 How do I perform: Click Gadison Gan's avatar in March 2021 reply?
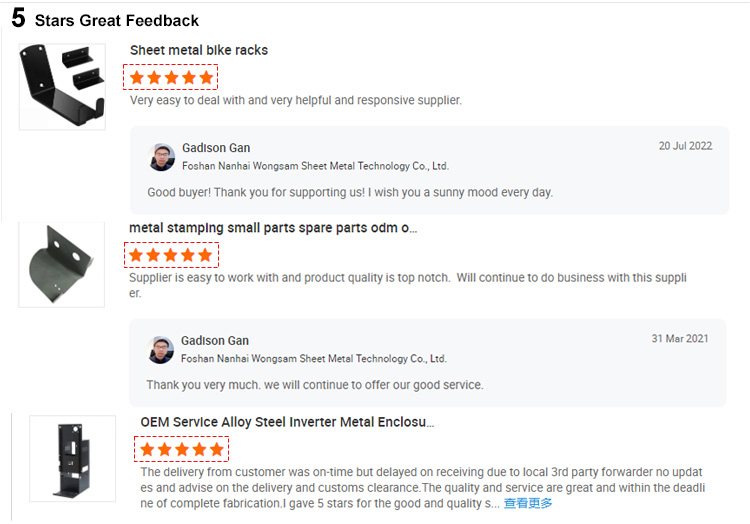coord(161,350)
